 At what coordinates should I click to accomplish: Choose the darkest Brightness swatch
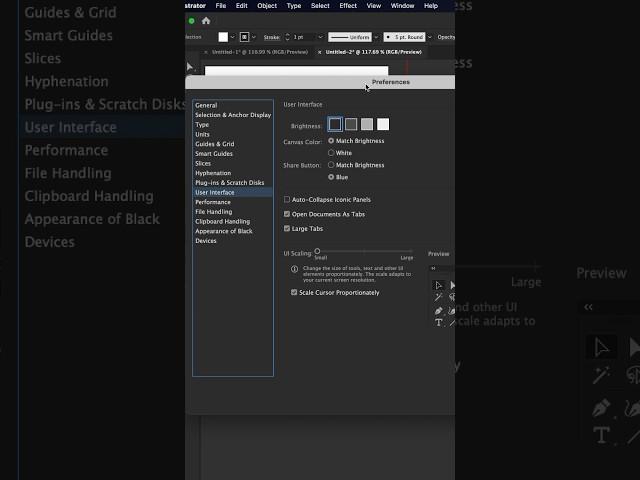point(335,124)
